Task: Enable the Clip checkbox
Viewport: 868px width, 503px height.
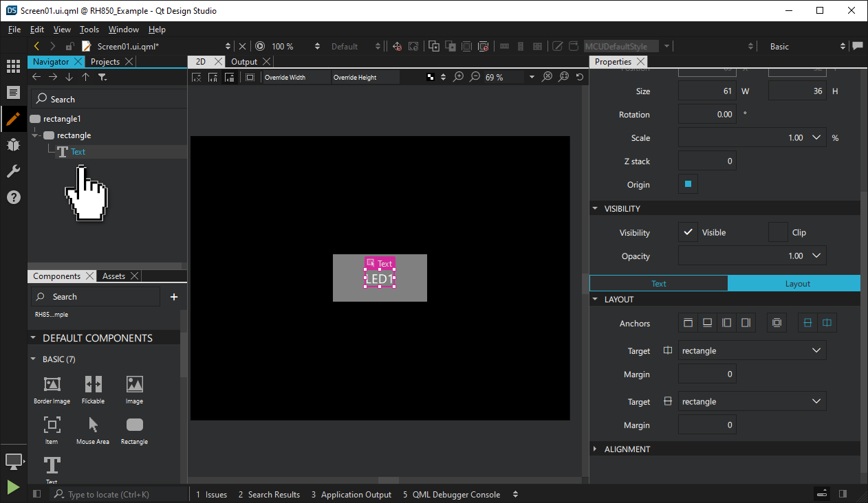Action: 777,232
